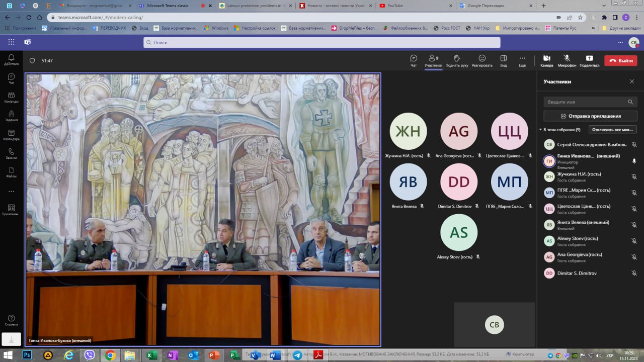This screenshot has width=644, height=362.
Task: Toggle mic icon for Янита Велева in list
Action: pyautogui.click(x=634, y=225)
